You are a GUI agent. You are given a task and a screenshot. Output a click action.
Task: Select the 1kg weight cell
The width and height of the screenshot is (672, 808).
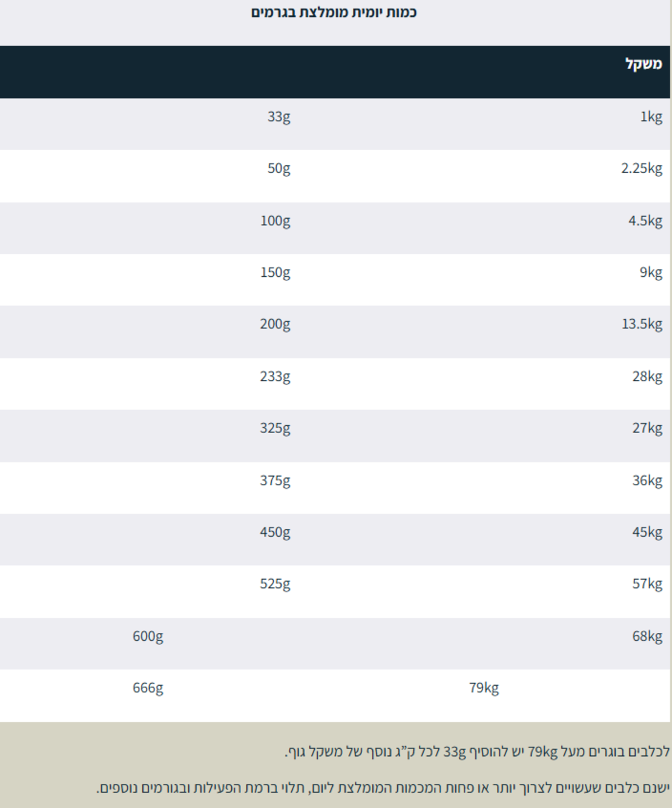[651, 117]
